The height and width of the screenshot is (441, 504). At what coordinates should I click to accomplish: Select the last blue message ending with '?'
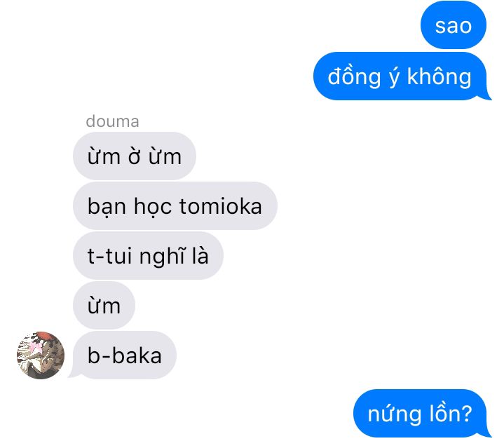(422, 414)
